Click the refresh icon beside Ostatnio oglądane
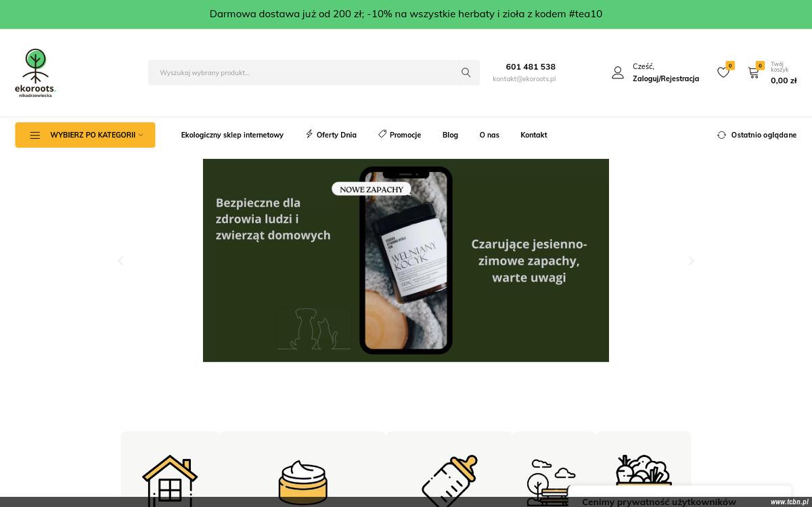The width and height of the screenshot is (812, 507). click(x=721, y=135)
